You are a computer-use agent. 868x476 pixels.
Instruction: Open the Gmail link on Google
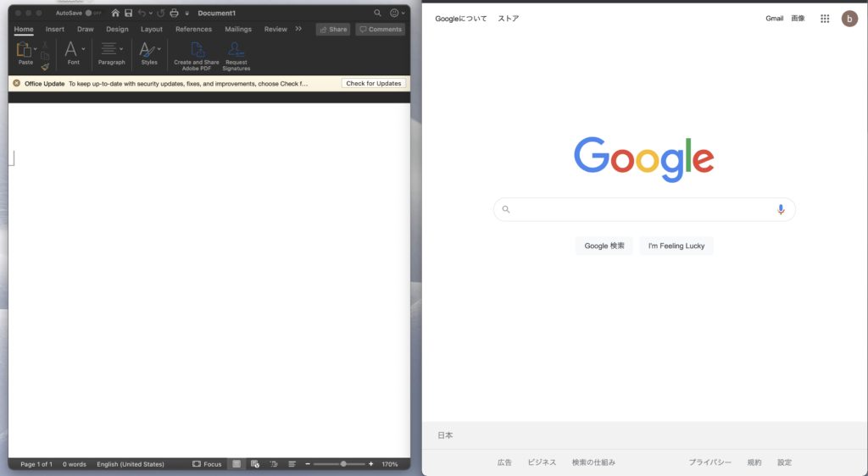pos(775,19)
